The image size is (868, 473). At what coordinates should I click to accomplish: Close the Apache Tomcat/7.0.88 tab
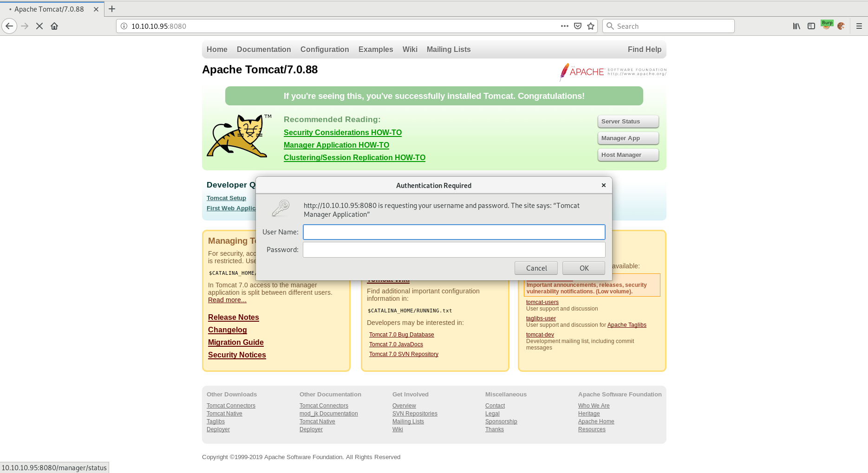[x=96, y=9]
